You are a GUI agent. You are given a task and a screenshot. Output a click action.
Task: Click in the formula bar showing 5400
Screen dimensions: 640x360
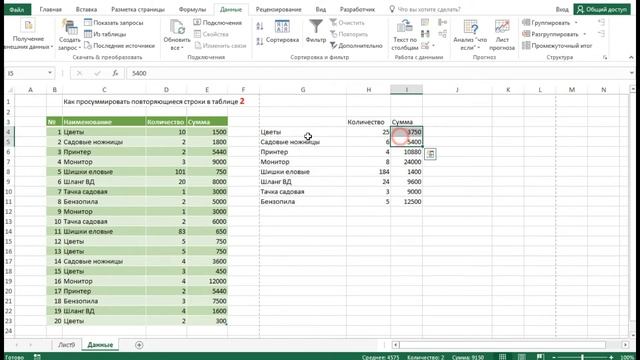376,73
